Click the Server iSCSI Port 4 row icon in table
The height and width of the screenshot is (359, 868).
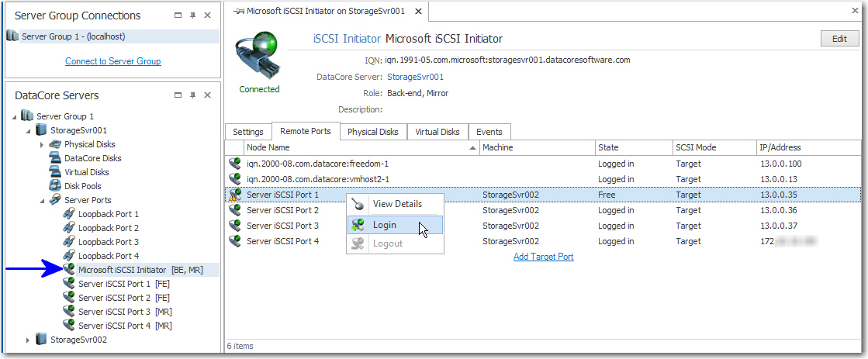click(235, 241)
